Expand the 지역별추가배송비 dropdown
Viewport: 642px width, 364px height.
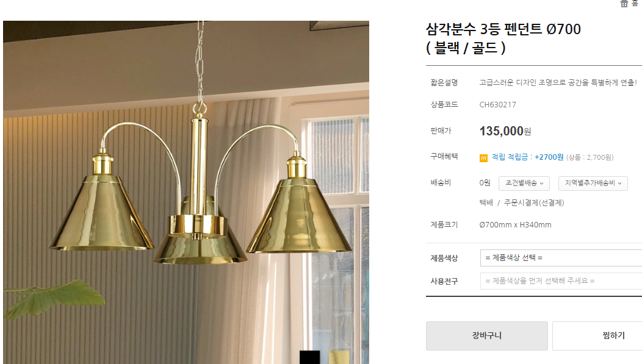click(593, 184)
